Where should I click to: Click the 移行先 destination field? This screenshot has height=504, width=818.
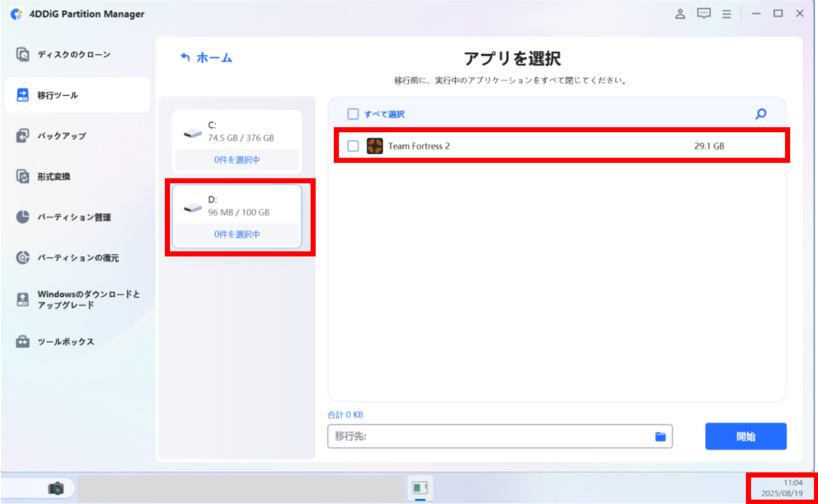pyautogui.click(x=500, y=437)
